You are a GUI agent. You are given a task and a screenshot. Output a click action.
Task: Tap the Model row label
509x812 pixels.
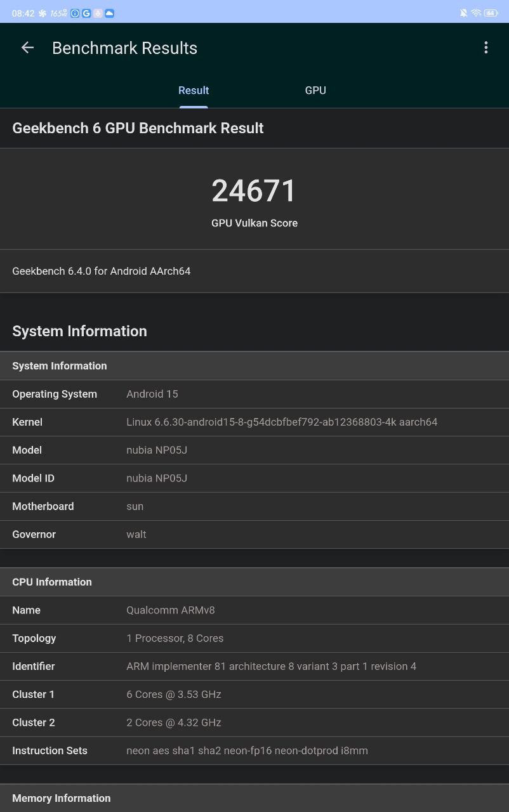click(27, 450)
